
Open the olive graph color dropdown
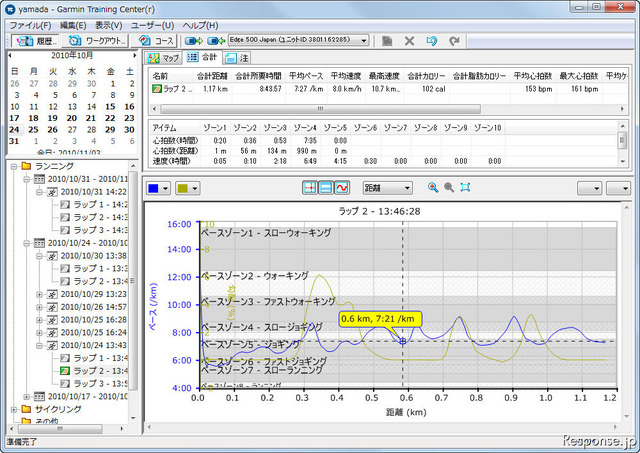click(187, 188)
